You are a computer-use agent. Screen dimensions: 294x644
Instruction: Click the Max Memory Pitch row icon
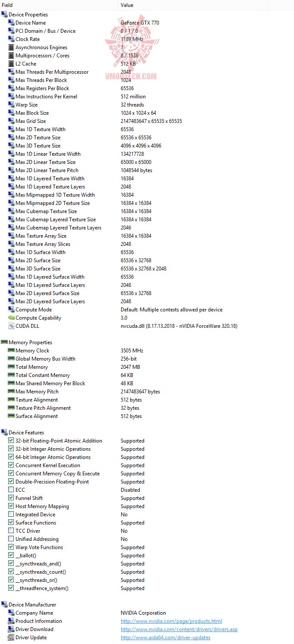coord(11,392)
